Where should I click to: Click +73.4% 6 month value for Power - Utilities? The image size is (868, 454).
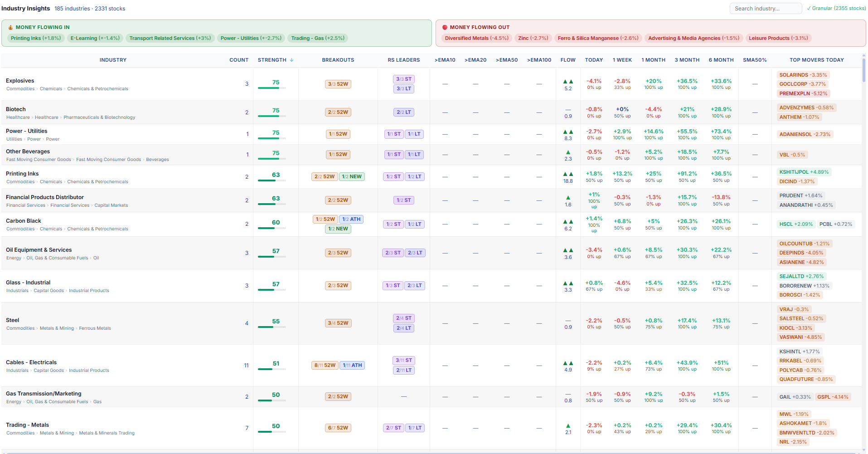(721, 132)
